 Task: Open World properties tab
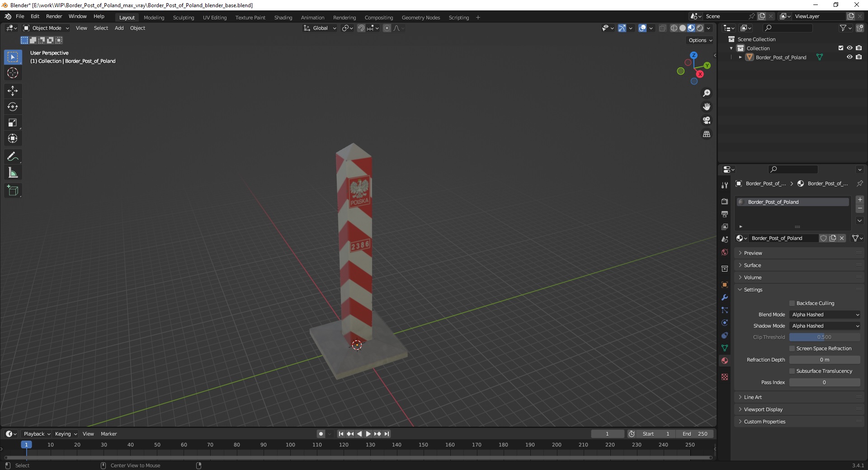725,252
